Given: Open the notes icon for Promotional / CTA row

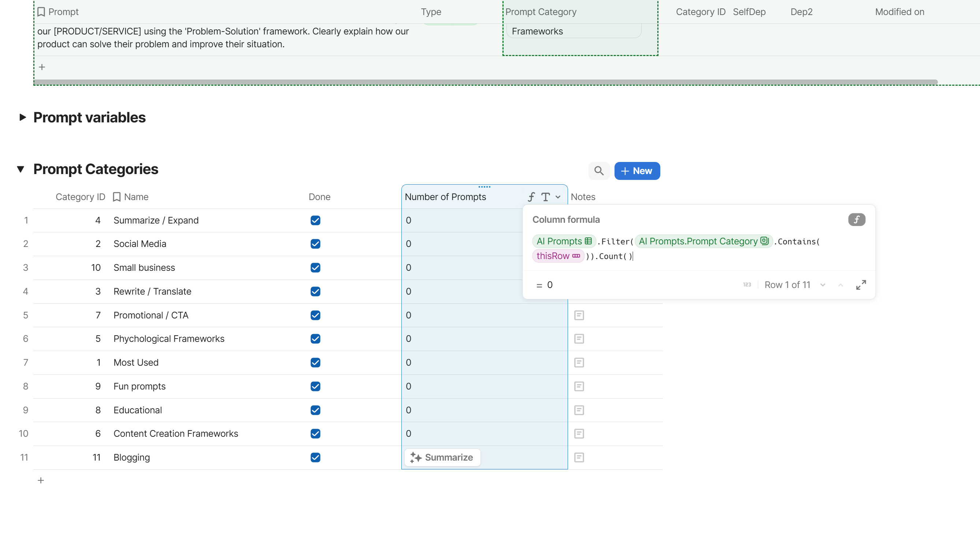Looking at the screenshot, I should (x=579, y=315).
